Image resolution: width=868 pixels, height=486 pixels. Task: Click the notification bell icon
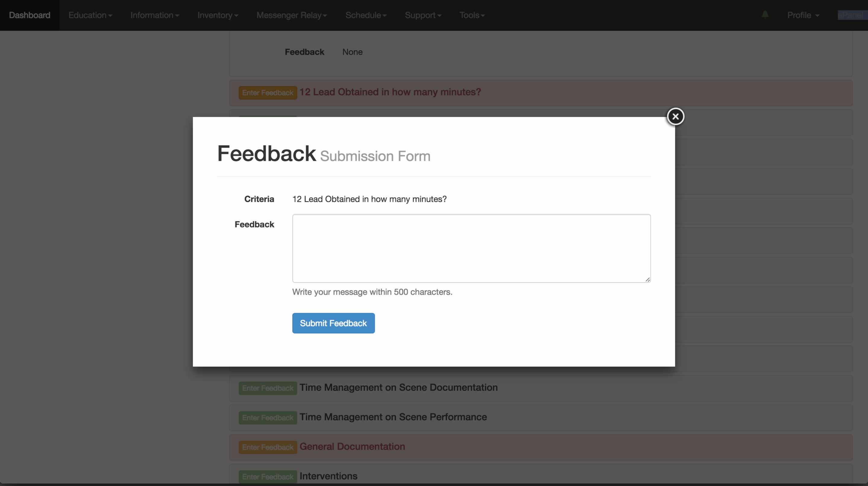point(765,14)
